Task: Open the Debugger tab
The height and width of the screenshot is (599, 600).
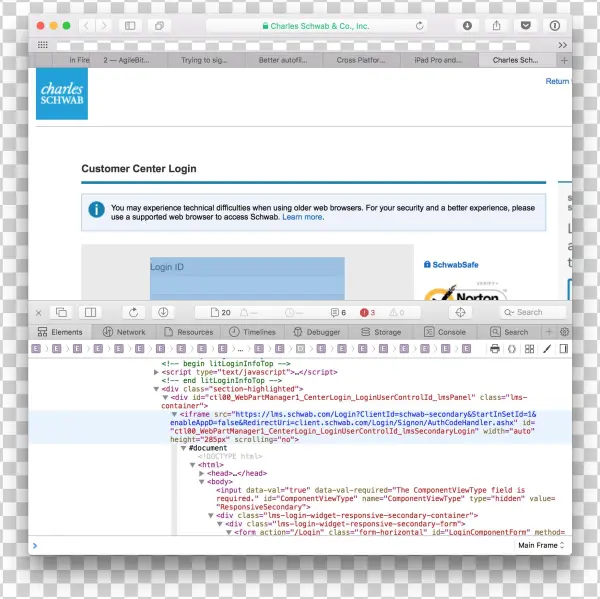Action: click(316, 332)
